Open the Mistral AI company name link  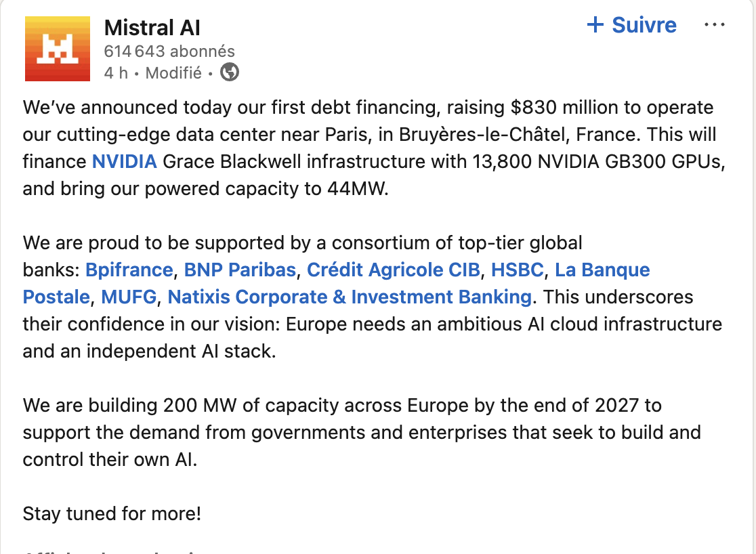click(152, 28)
